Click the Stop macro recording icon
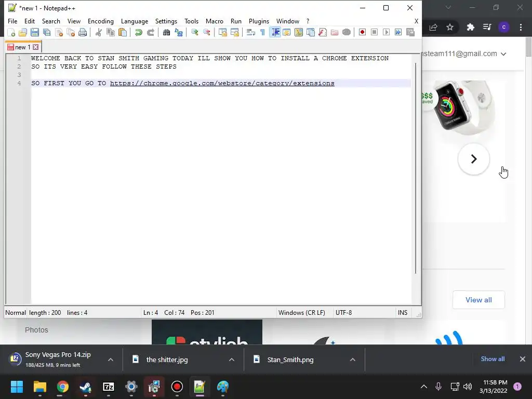Screen dimensions: 532x399 coord(374,32)
